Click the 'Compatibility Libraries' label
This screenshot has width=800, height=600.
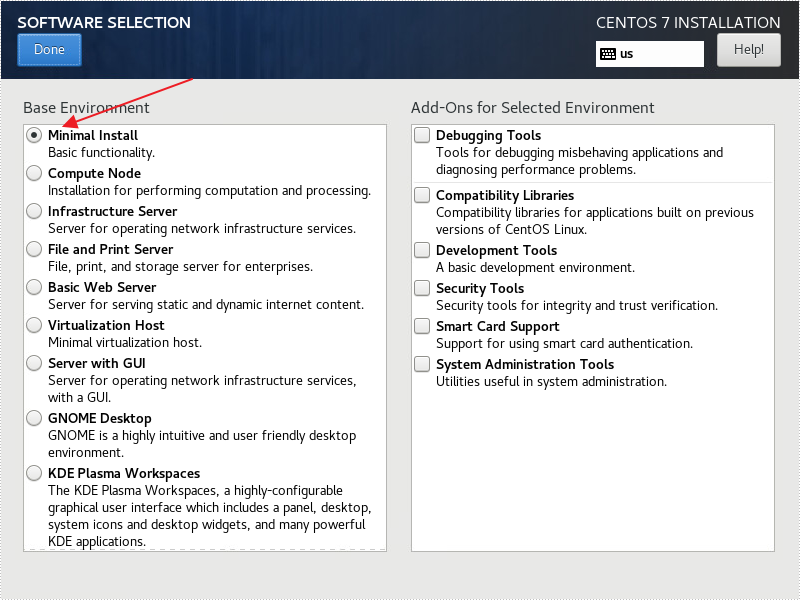pyautogui.click(x=505, y=195)
